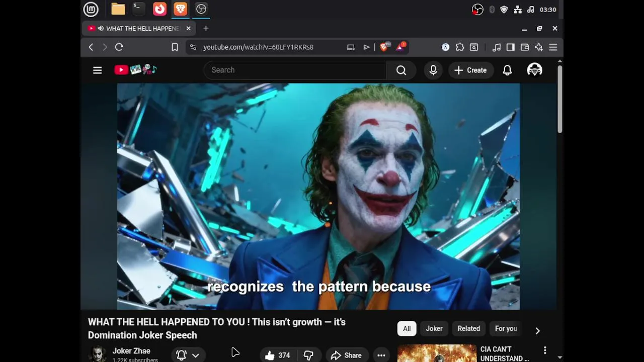The height and width of the screenshot is (362, 644).
Task: Dislike this video
Action: coord(308,355)
